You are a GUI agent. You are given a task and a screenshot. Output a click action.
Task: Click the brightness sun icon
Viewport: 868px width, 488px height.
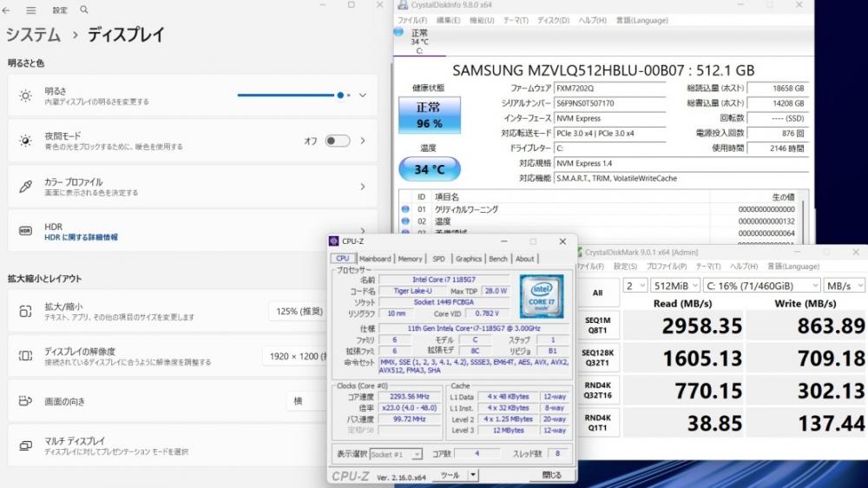(25, 96)
